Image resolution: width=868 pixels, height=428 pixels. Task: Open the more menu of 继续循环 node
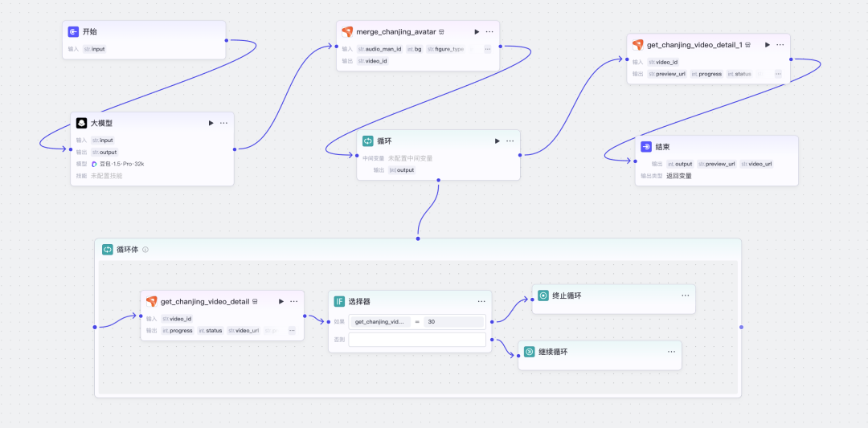point(671,351)
